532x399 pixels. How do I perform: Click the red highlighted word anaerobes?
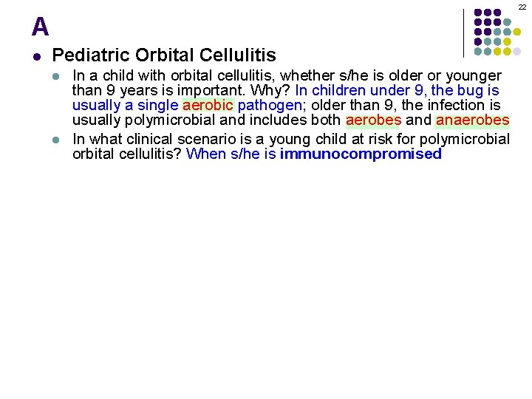pyautogui.click(x=472, y=120)
